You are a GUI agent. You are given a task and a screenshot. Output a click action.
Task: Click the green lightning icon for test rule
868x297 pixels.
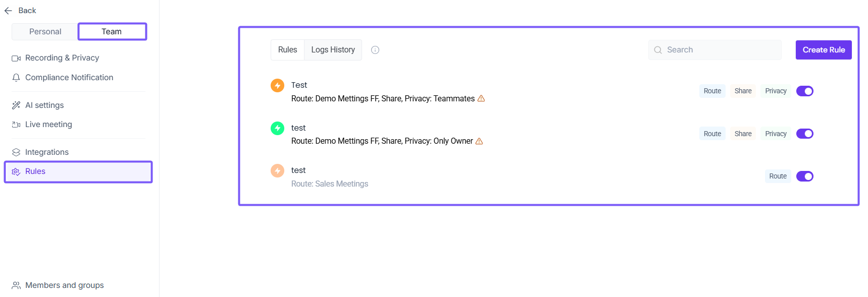277,128
